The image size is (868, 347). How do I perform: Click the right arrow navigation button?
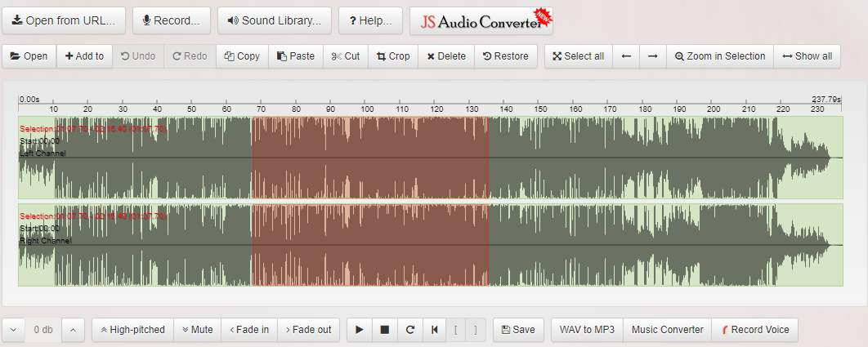pyautogui.click(x=652, y=56)
